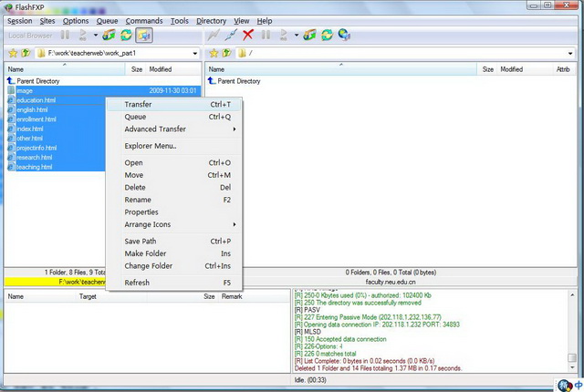Viewport: 584px width, 392px height.
Task: Open the Options menu
Action: (x=76, y=21)
